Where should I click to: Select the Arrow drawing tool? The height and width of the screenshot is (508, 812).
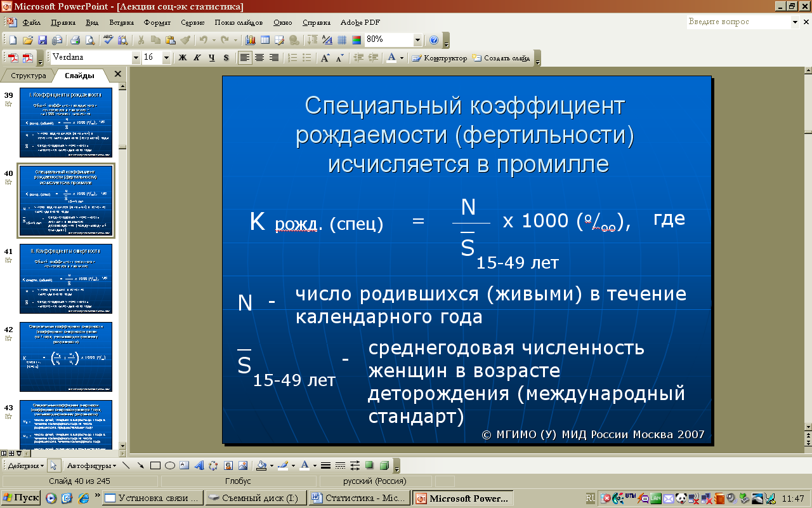[x=141, y=465]
